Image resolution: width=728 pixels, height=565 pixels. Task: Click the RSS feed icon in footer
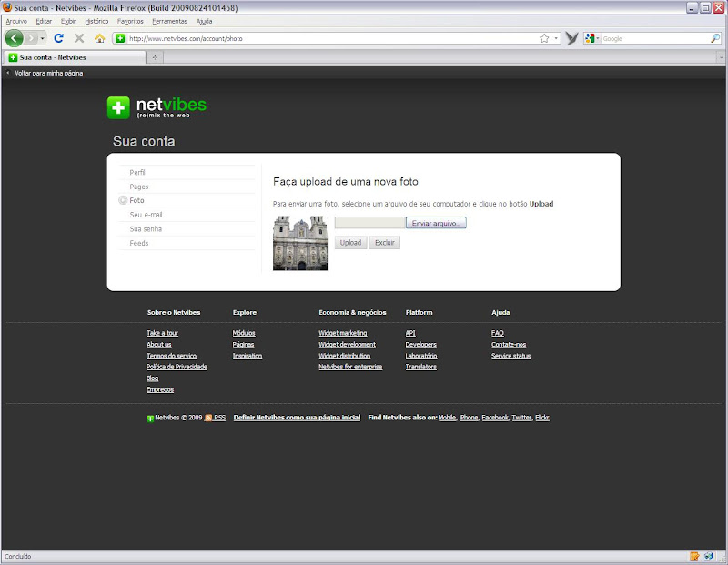click(x=208, y=418)
